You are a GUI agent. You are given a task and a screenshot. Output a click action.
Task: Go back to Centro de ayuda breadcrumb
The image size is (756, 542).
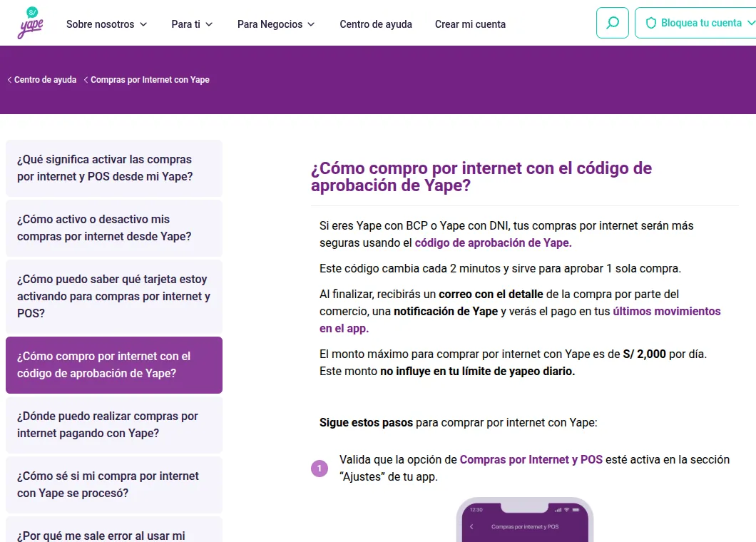point(45,80)
